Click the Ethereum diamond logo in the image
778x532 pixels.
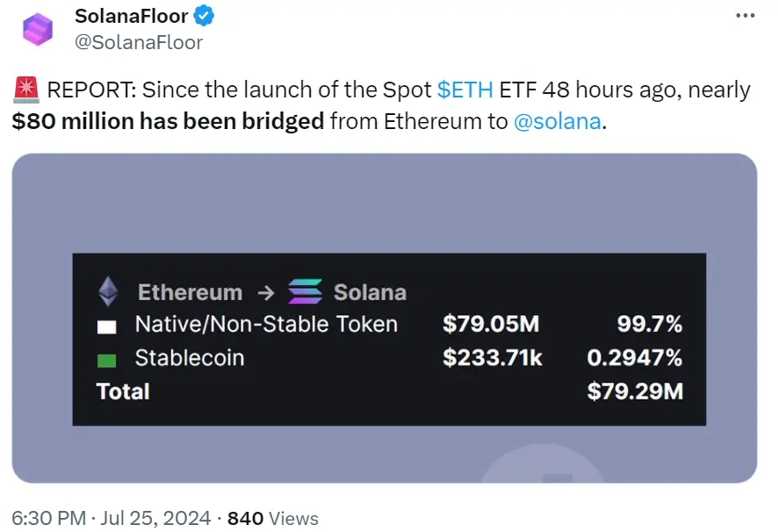pyautogui.click(x=109, y=291)
